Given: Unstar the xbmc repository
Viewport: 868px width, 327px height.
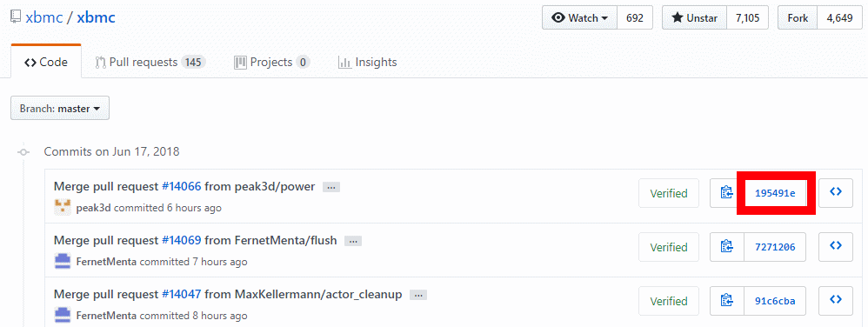Looking at the screenshot, I should coord(694,17).
